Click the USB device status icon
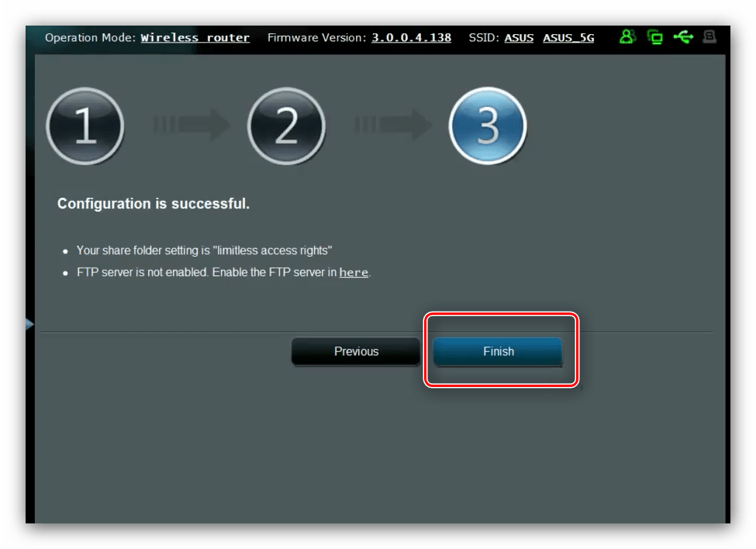756x549 pixels. (x=683, y=36)
